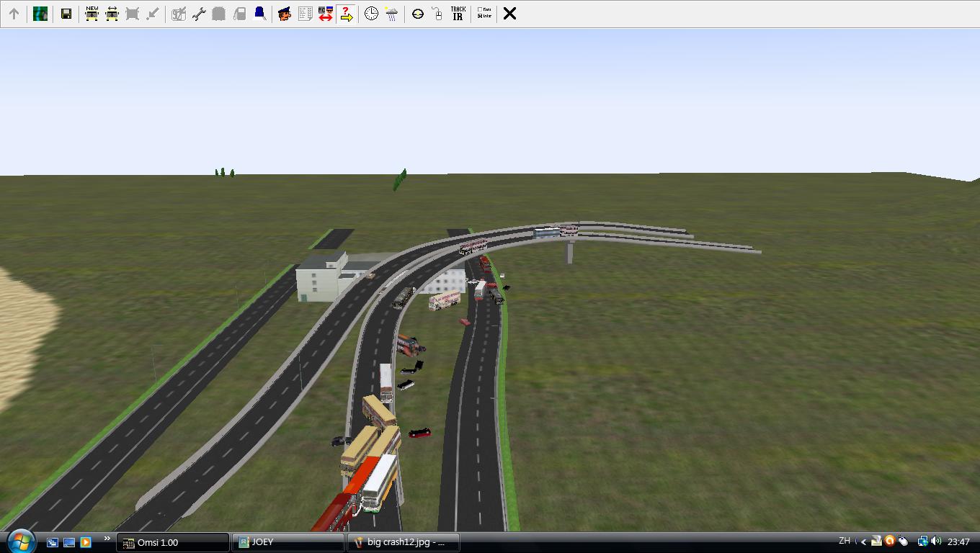The height and width of the screenshot is (553, 980).
Task: Open the network tray icon
Action: [922, 541]
